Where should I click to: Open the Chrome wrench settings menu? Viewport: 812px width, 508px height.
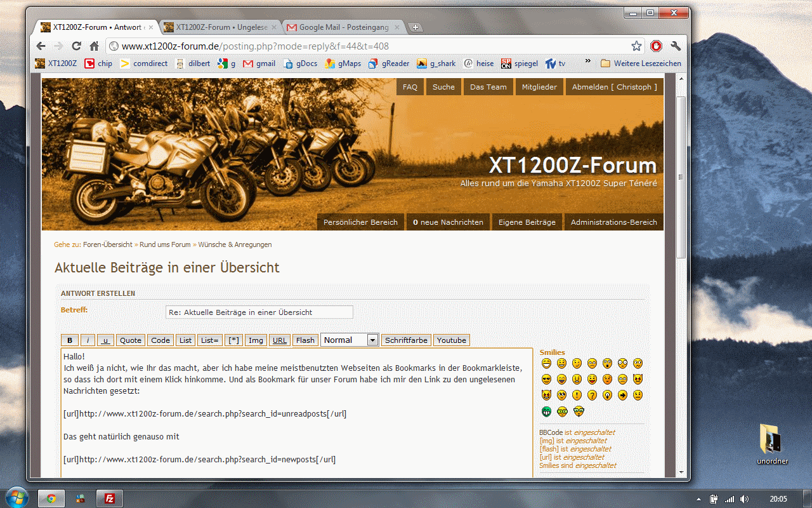pyautogui.click(x=676, y=46)
